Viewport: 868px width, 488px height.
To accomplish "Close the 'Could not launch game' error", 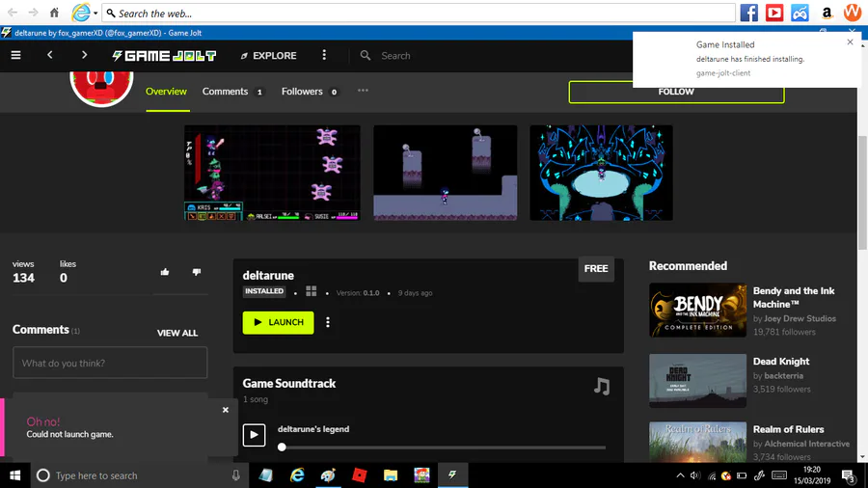I will pyautogui.click(x=226, y=410).
